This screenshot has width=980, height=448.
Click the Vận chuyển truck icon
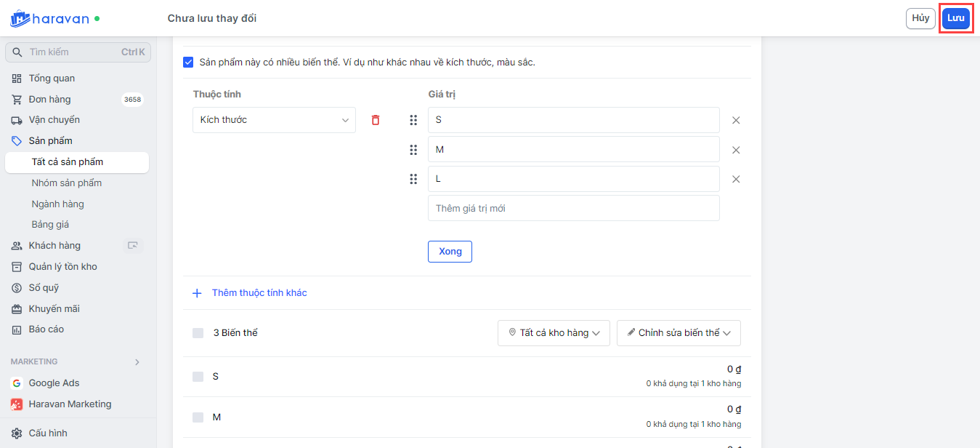click(x=17, y=120)
